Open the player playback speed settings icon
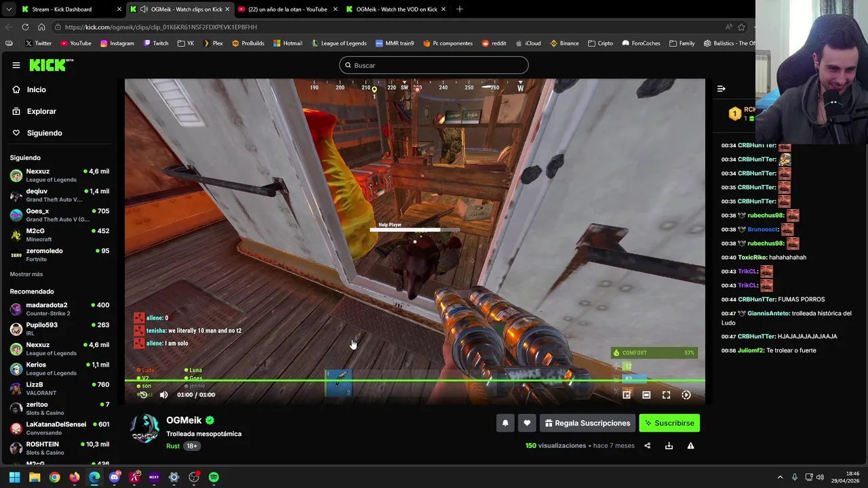Image resolution: width=868 pixels, height=488 pixels. click(x=686, y=394)
